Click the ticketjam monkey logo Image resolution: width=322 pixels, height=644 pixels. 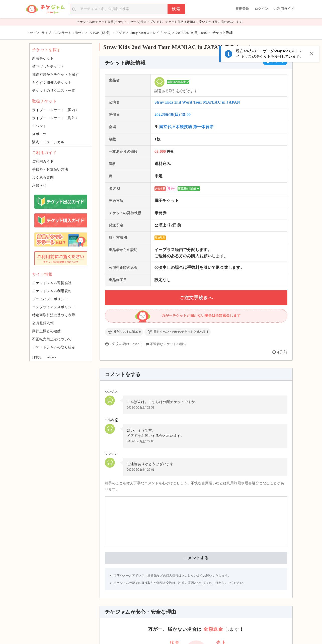(32, 9)
